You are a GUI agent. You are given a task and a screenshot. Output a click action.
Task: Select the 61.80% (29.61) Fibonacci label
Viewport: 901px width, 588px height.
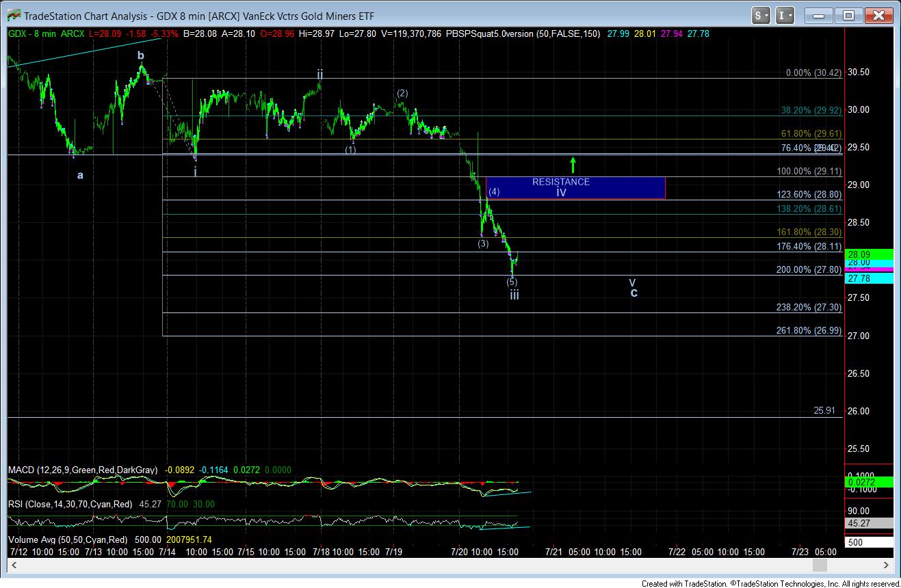tap(811, 134)
